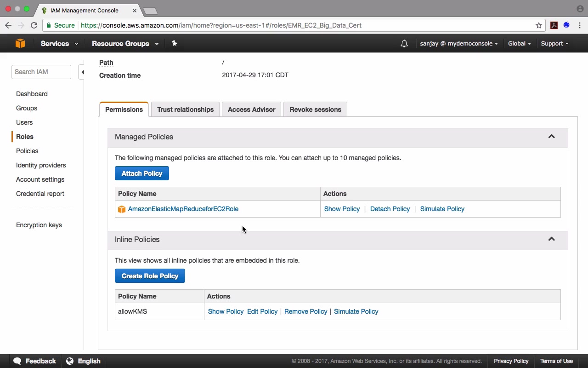Open Users in the sidebar

24,122
